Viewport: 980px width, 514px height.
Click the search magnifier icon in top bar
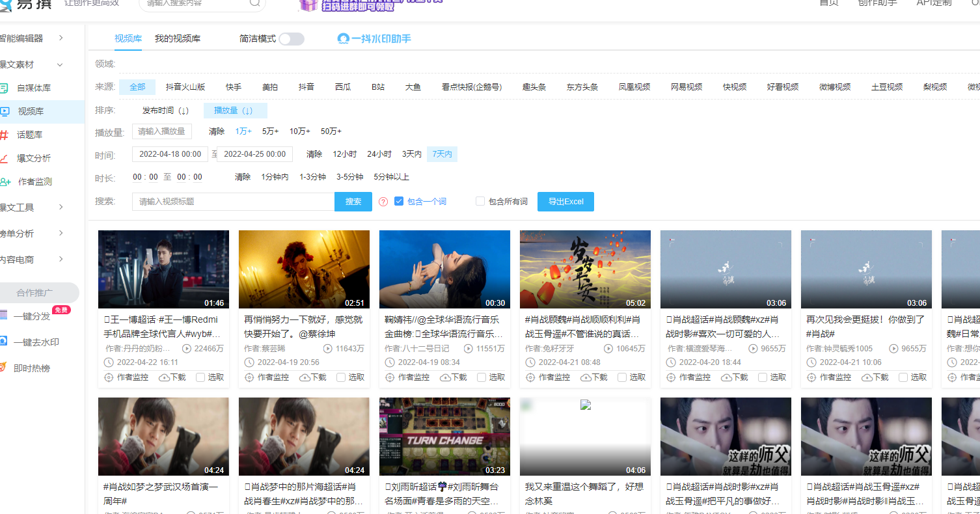[x=255, y=3]
